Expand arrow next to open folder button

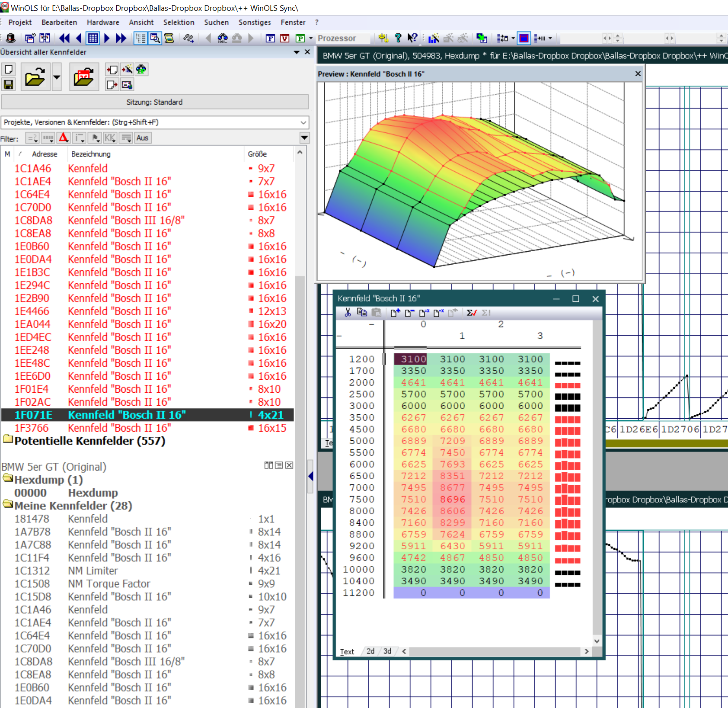click(x=57, y=77)
